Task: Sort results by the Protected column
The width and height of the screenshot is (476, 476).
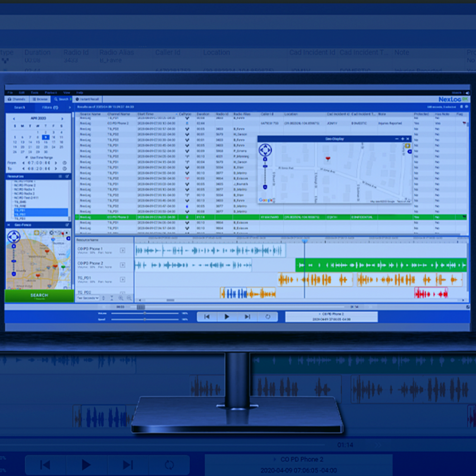Action: [421, 114]
